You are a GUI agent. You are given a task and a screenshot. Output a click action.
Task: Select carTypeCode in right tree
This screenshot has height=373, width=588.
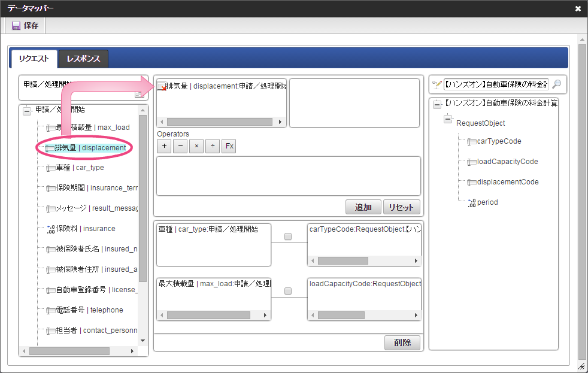point(499,141)
